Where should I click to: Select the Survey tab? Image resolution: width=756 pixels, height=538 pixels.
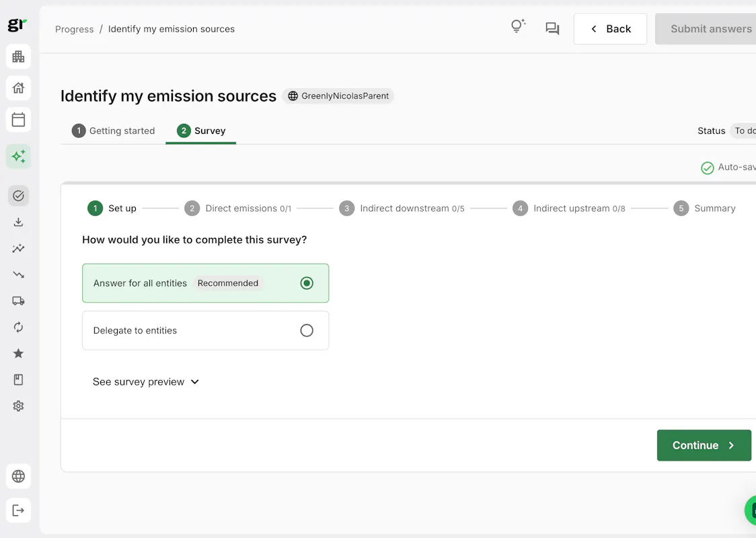tap(201, 130)
